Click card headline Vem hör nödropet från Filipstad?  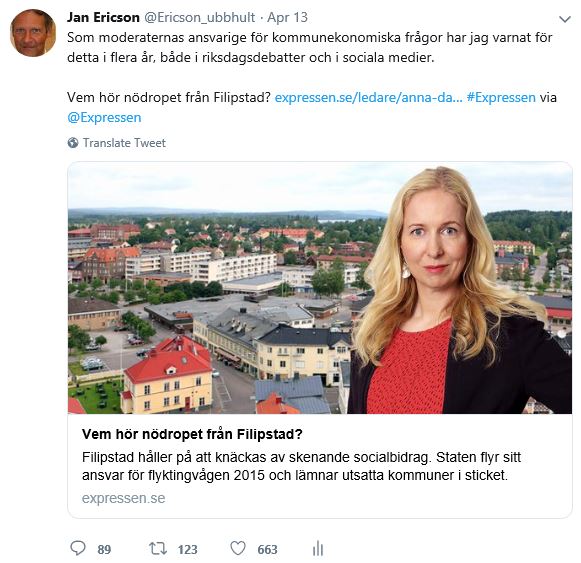[192, 434]
